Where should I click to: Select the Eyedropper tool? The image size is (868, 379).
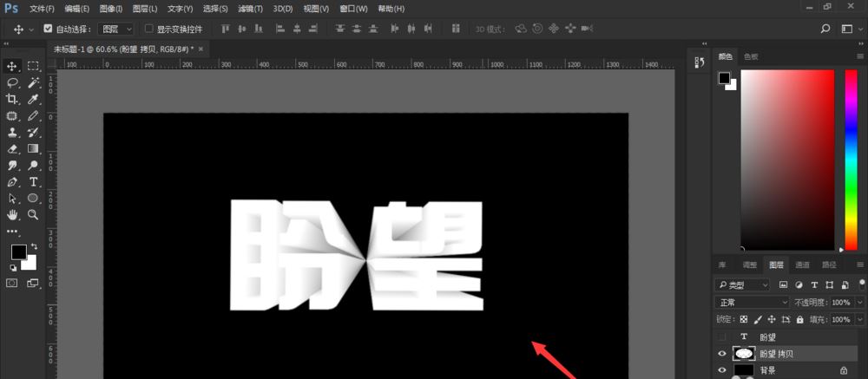coord(33,99)
